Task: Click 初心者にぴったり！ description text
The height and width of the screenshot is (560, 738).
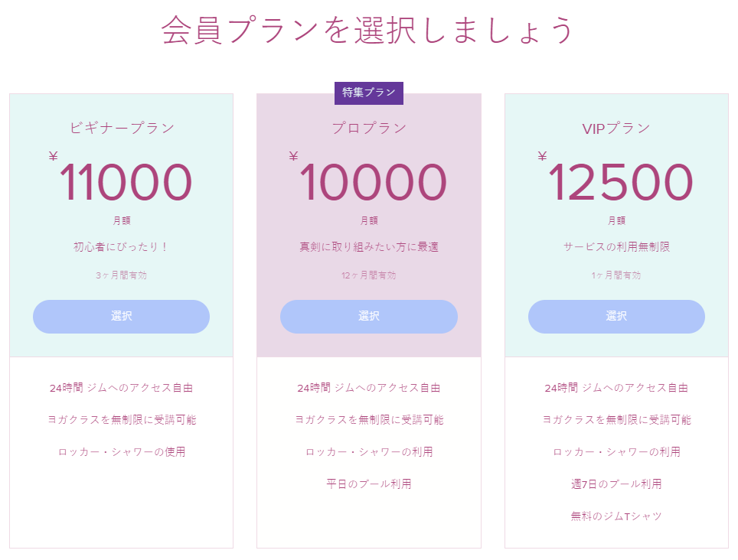Action: [x=122, y=247]
